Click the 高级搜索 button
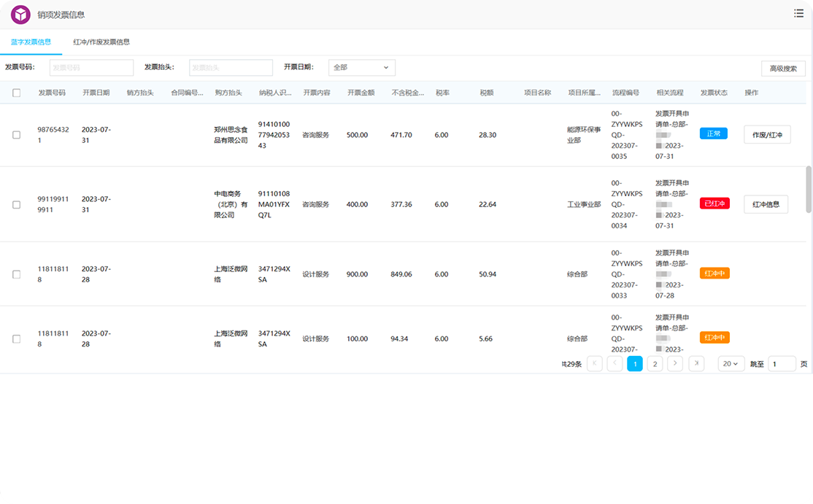 click(783, 69)
